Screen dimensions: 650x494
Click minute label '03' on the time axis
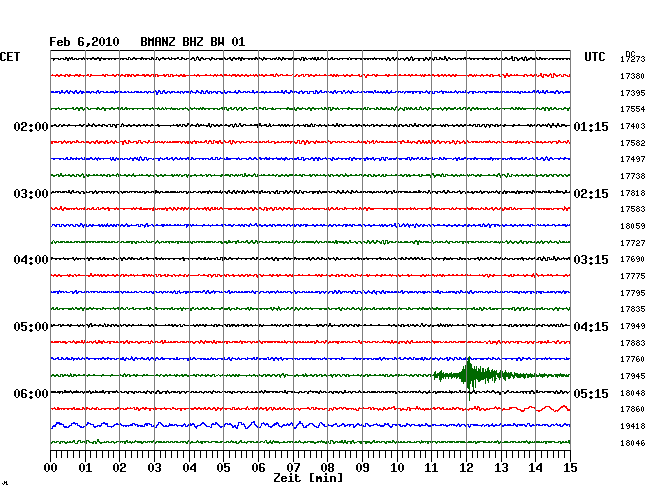[155, 468]
